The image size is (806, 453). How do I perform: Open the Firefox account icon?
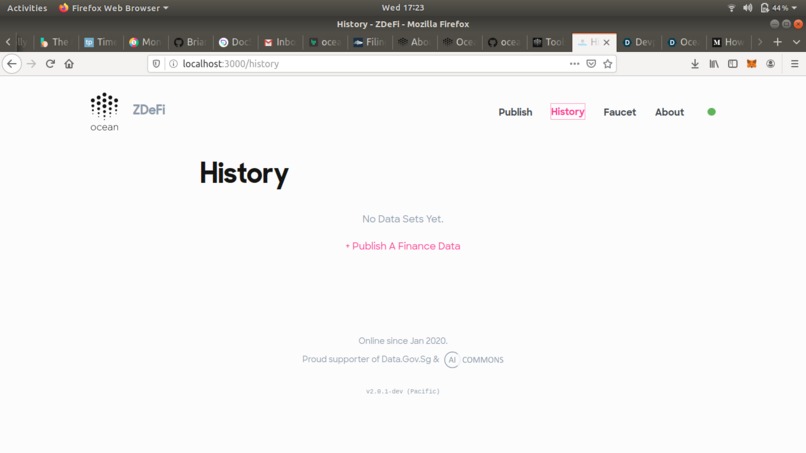770,64
